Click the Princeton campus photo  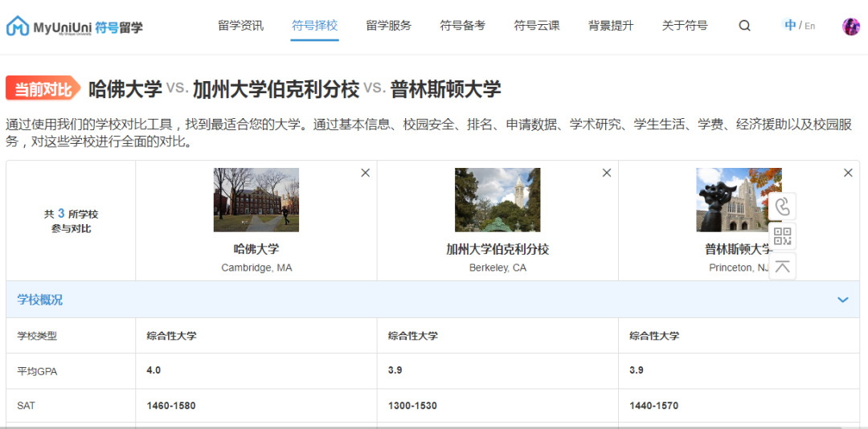[739, 200]
